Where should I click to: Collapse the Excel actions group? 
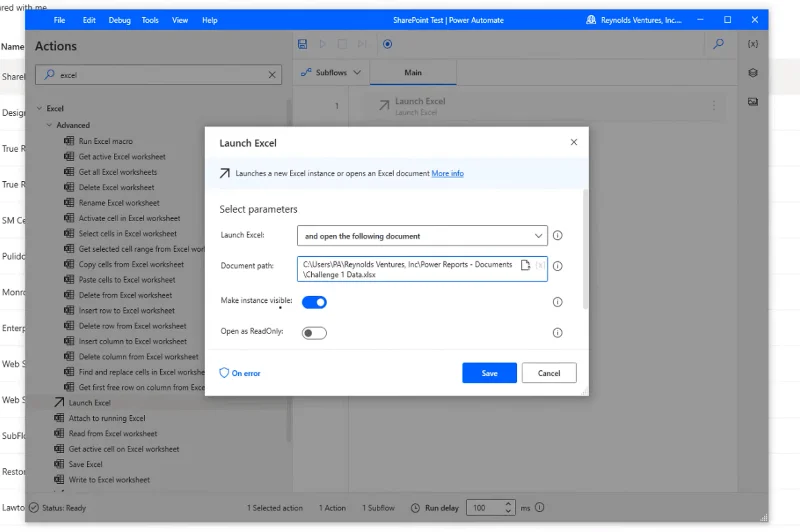(x=39, y=108)
